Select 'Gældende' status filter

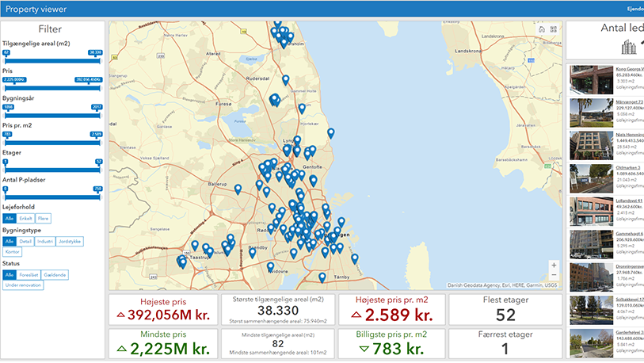[x=55, y=274]
